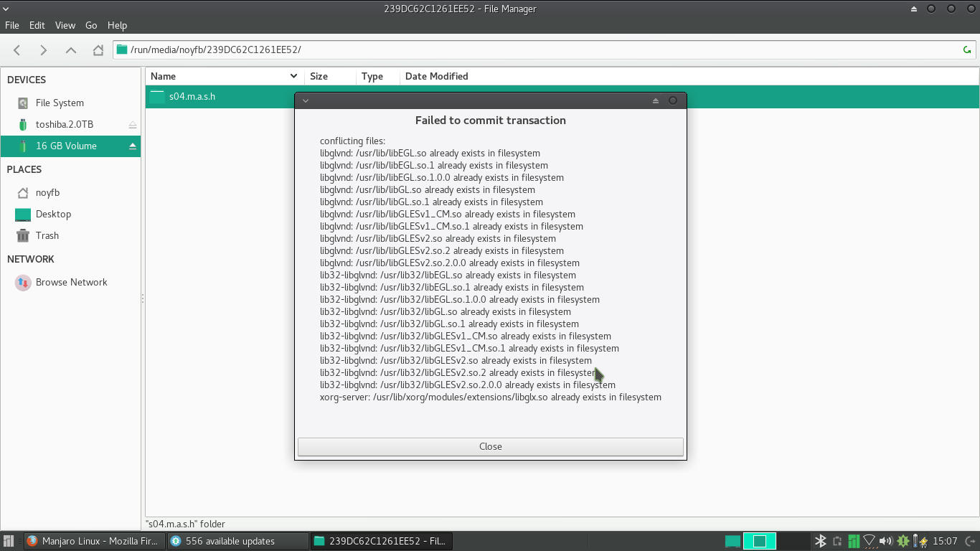Click logout icon on taskbar
The image size is (980, 551).
(x=970, y=541)
